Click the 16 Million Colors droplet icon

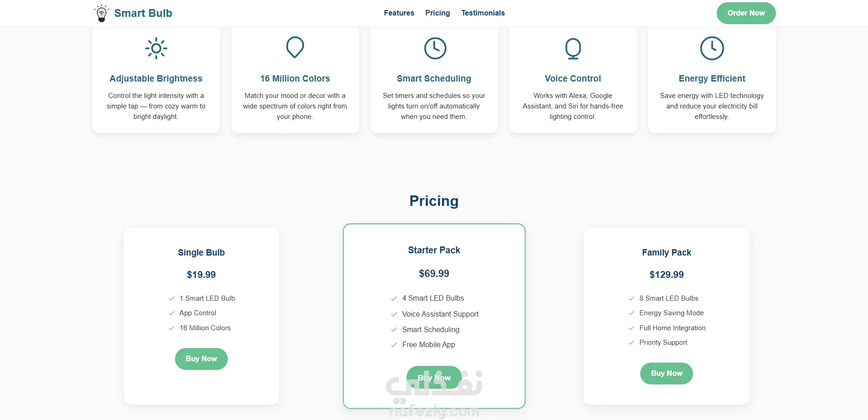[295, 47]
